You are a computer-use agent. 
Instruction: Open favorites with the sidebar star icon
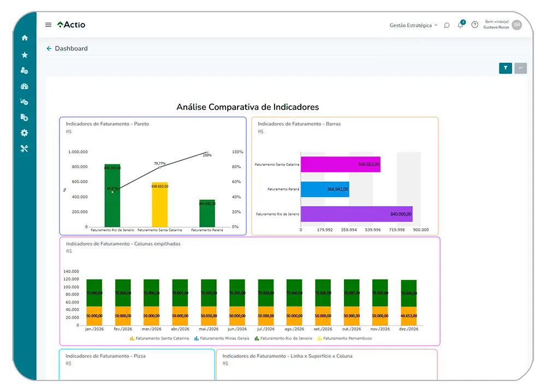pos(24,55)
